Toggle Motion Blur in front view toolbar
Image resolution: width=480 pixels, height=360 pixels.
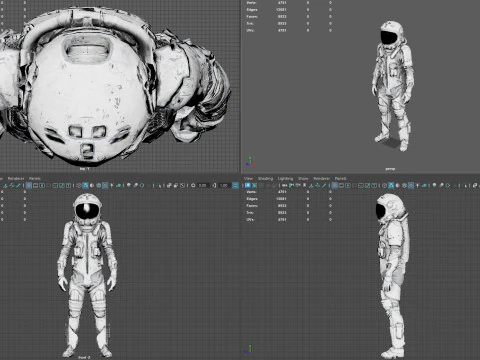[x=135, y=185]
